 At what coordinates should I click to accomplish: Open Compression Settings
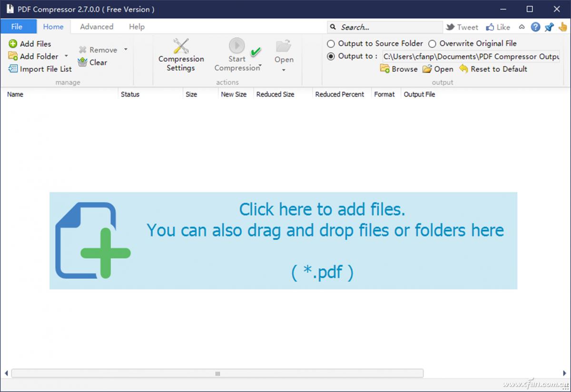tap(181, 55)
